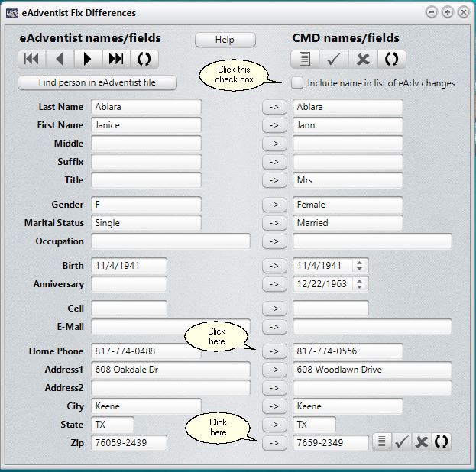This screenshot has width=476, height=472.
Task: Click the empty eAdventist Occupation field
Action: point(170,241)
